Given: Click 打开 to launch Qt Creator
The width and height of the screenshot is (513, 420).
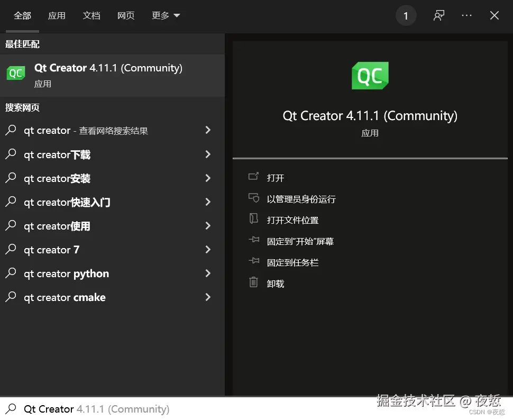Looking at the screenshot, I should 276,177.
